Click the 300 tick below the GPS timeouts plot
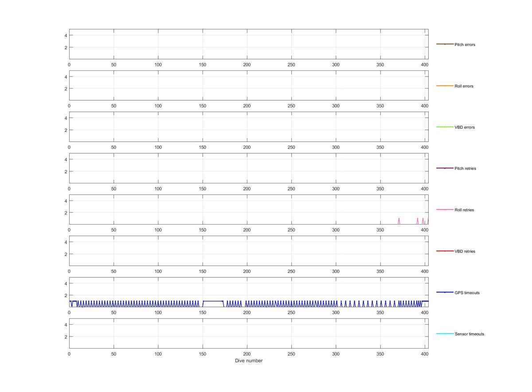 pyautogui.click(x=336, y=313)
